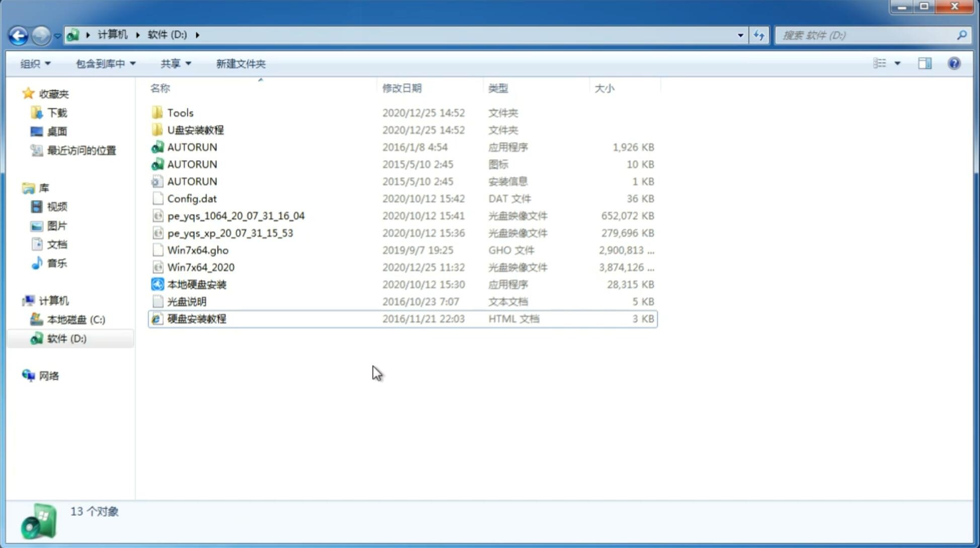Open 光盘说明 text document
980x548 pixels.
point(186,302)
